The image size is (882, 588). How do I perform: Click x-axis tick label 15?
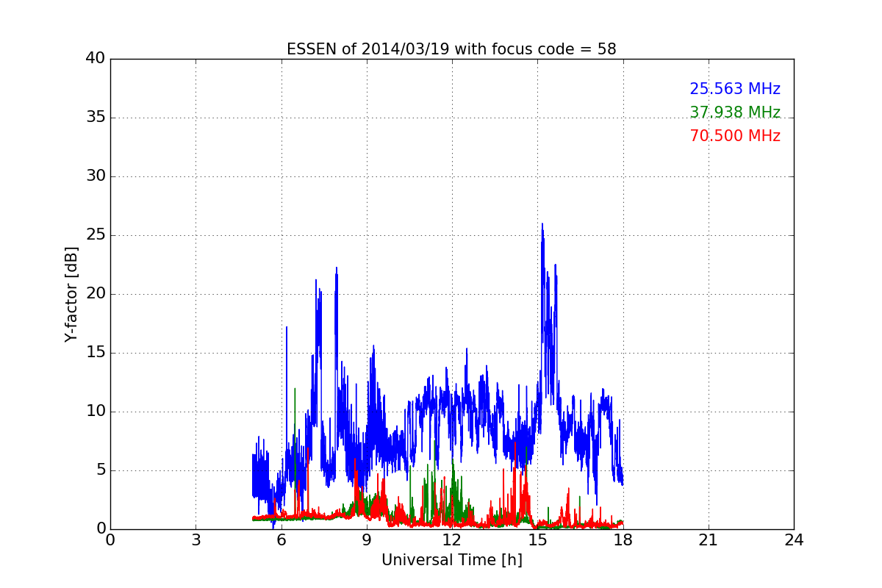537,540
